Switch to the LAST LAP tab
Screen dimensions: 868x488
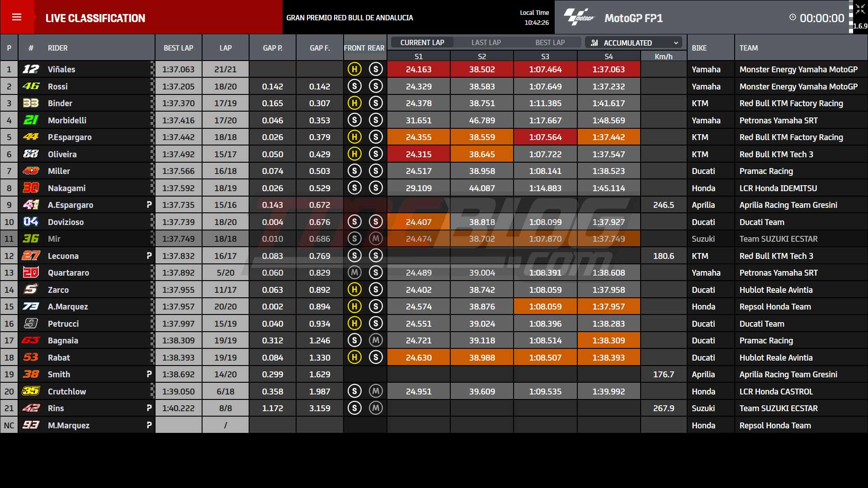pyautogui.click(x=486, y=42)
